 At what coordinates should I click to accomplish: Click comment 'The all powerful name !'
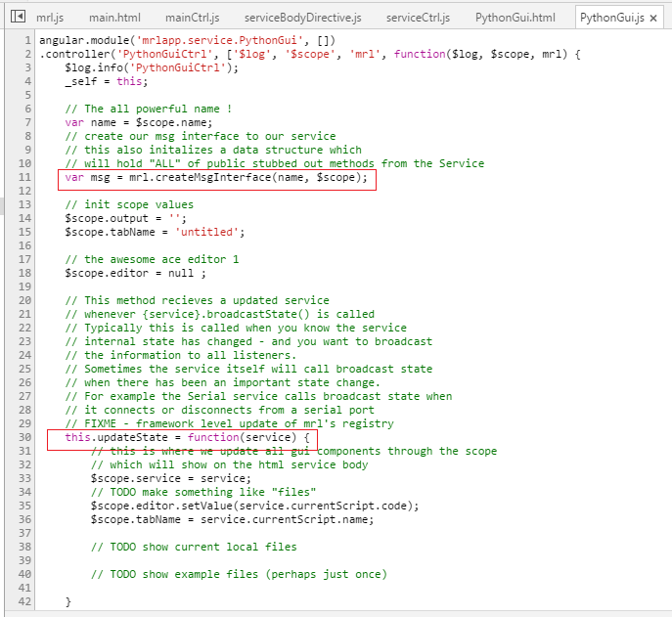pyautogui.click(x=149, y=109)
